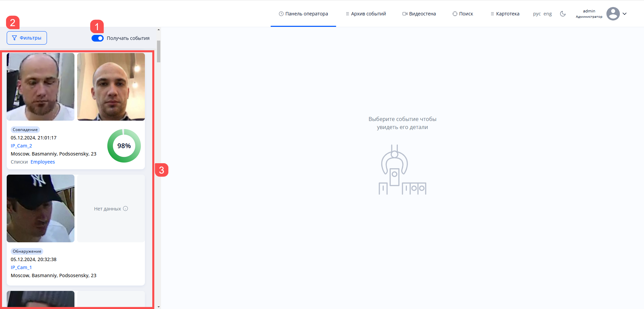This screenshot has width=644, height=309.
Task: Click the filter funnel icon
Action: pyautogui.click(x=14, y=38)
